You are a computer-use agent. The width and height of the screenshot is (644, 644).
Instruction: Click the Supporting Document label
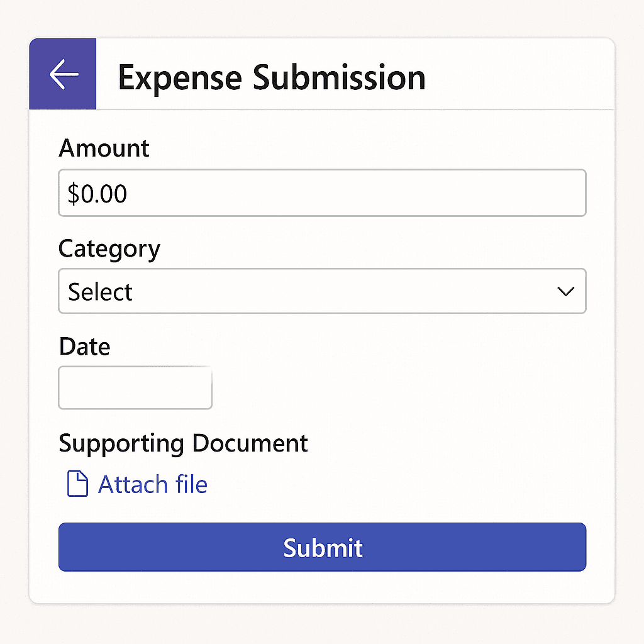pos(183,443)
